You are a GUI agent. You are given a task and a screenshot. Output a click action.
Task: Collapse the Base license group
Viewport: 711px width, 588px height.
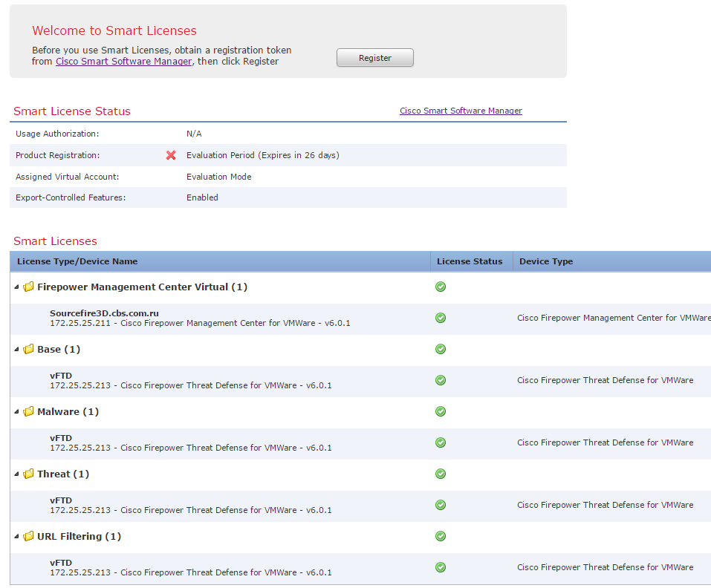click(x=17, y=349)
